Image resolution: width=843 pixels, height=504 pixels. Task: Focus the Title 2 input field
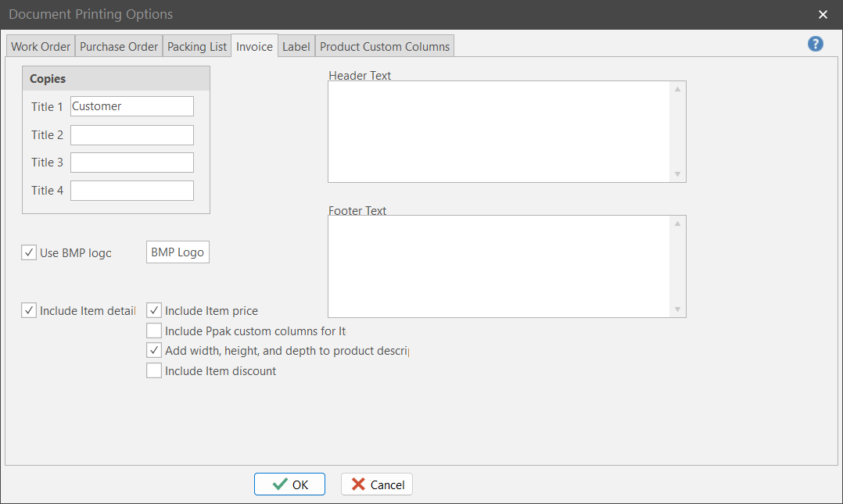coord(131,135)
